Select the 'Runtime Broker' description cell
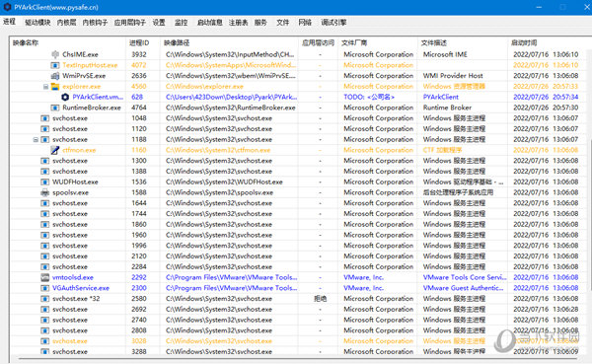The width and height of the screenshot is (592, 364). point(447,108)
